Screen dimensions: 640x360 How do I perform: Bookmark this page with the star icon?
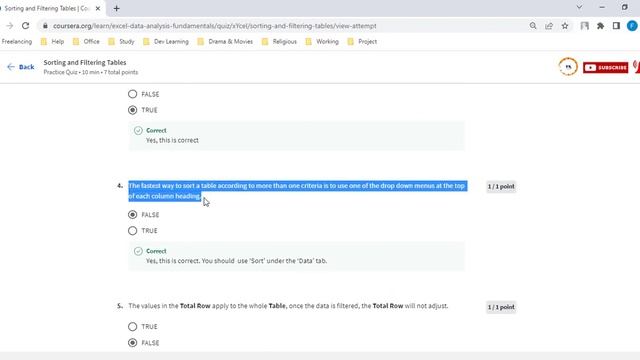[565, 26]
